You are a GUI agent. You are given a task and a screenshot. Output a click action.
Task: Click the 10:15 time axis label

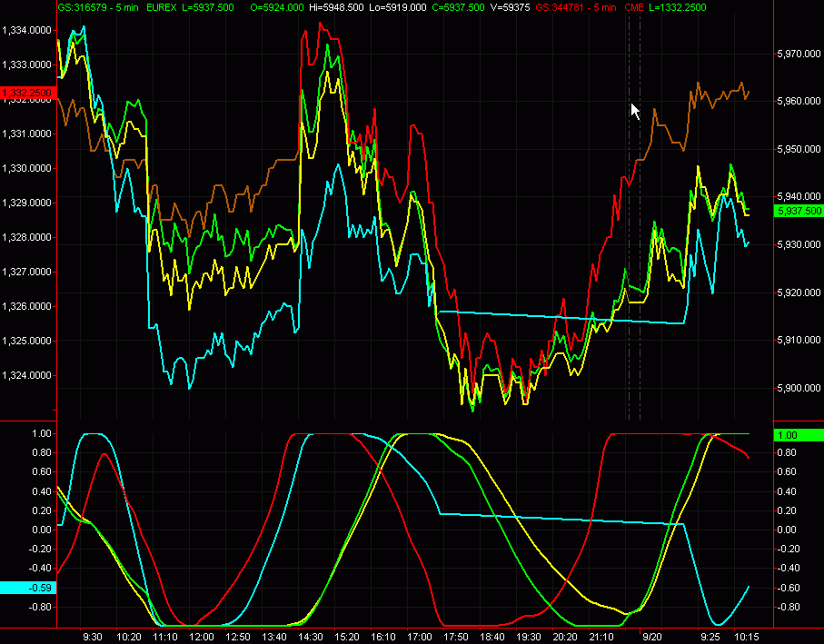coord(746,637)
